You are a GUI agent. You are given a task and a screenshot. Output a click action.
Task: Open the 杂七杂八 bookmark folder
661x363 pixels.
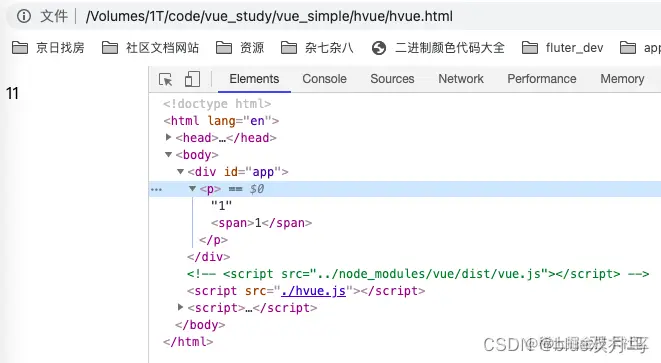click(317, 48)
